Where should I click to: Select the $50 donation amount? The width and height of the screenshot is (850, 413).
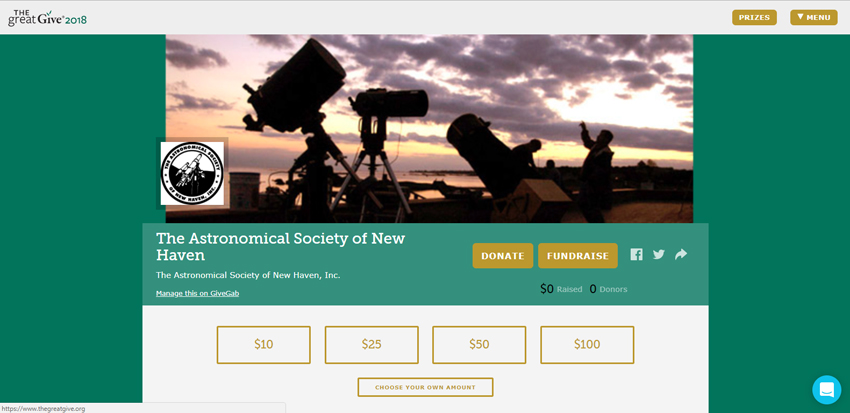[479, 345]
